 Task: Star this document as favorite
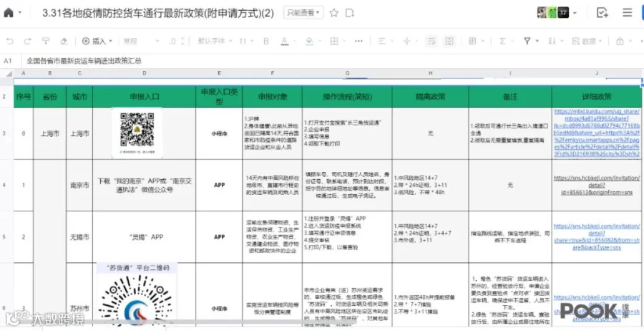[334, 13]
